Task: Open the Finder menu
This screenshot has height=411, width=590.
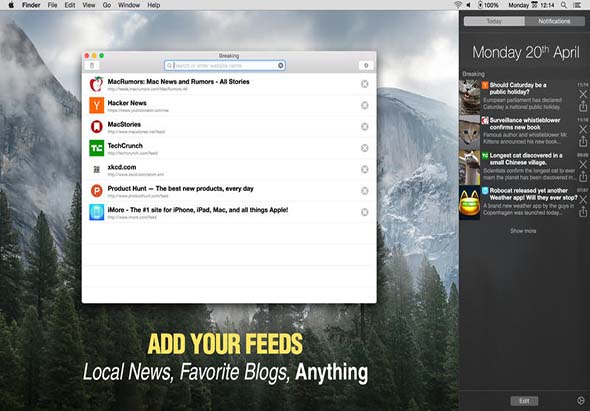Action: [x=31, y=5]
